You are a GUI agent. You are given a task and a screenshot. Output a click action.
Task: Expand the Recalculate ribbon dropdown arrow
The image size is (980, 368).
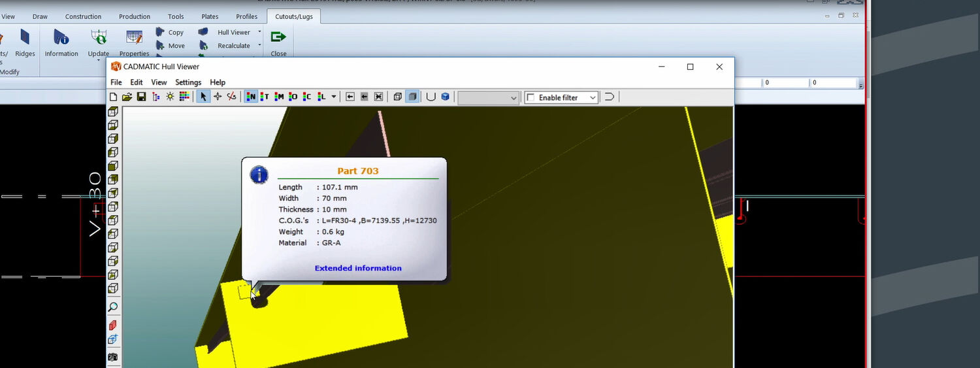click(x=259, y=46)
